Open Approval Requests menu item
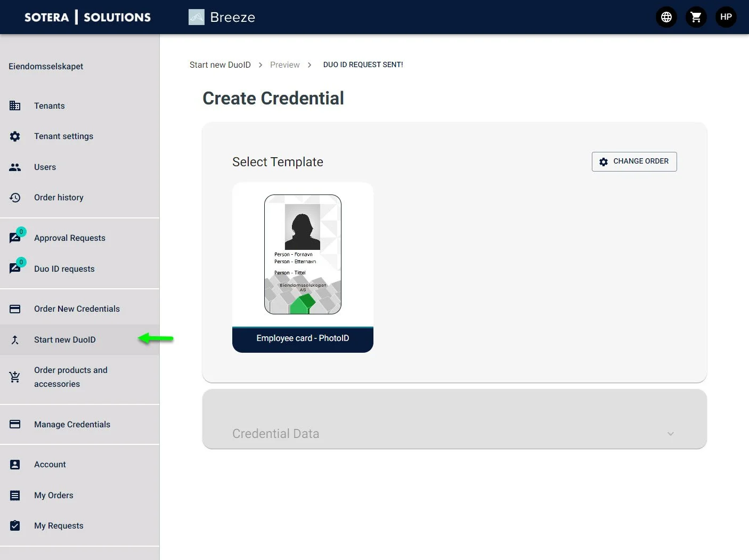Viewport: 749px width, 560px height. click(x=80, y=238)
